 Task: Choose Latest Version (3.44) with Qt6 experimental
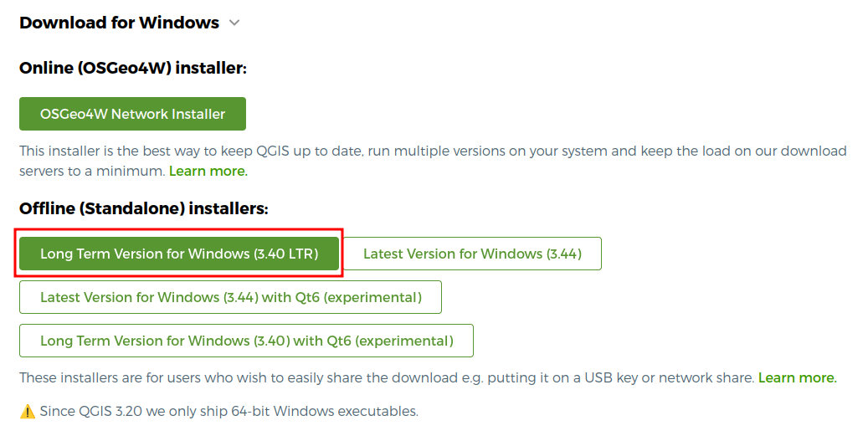point(230,297)
